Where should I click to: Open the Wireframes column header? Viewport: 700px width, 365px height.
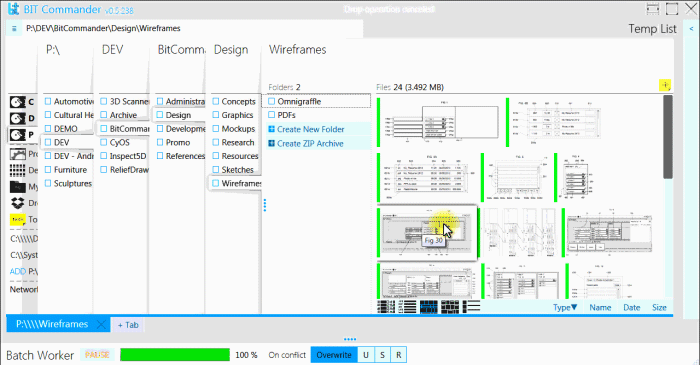(x=297, y=50)
